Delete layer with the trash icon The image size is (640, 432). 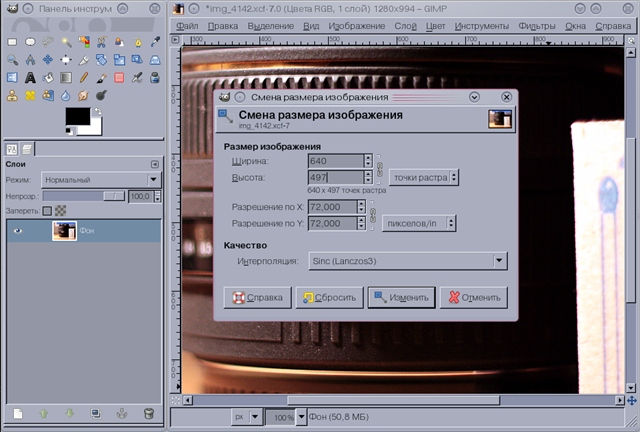[148, 412]
